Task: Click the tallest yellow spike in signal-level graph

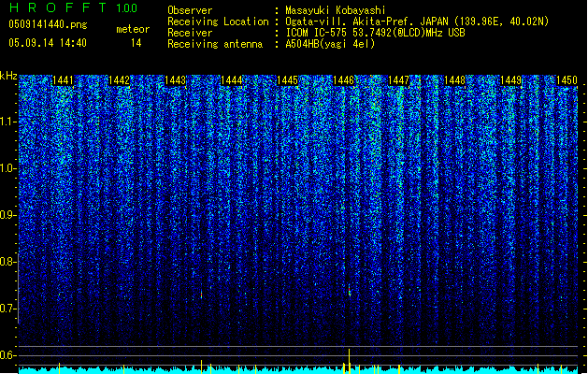Action: pos(349,361)
